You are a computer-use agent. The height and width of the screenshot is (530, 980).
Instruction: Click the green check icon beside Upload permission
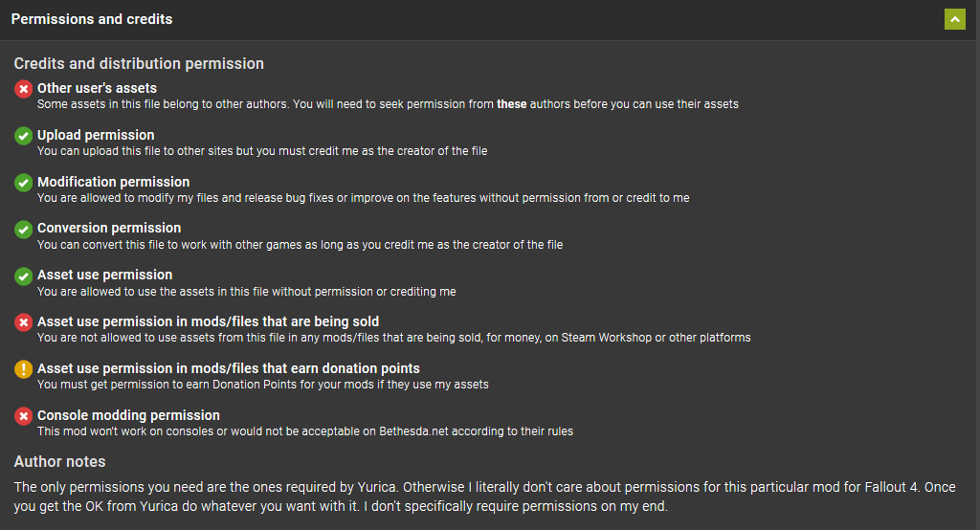(24, 136)
